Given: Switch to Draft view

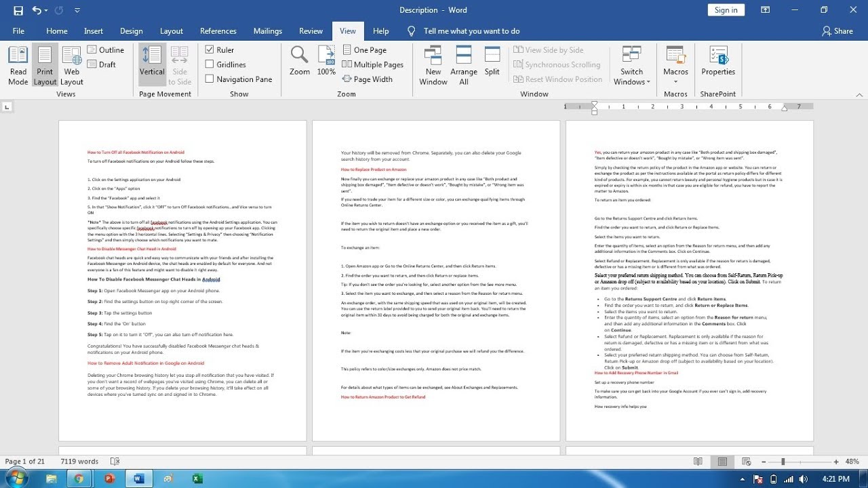Looking at the screenshot, I should (102, 64).
